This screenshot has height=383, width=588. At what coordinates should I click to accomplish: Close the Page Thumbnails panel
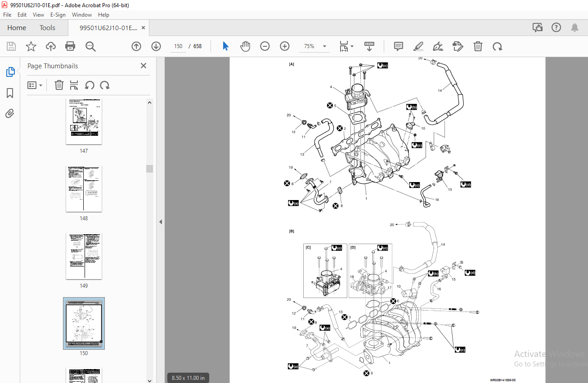[144, 66]
